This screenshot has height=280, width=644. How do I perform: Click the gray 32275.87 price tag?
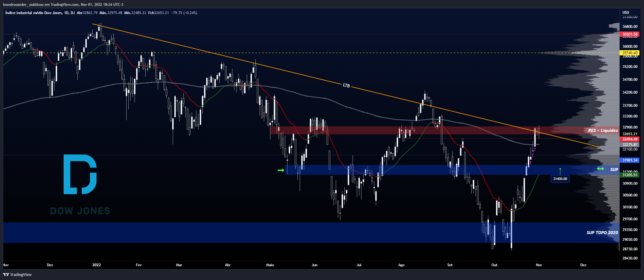[x=630, y=145]
